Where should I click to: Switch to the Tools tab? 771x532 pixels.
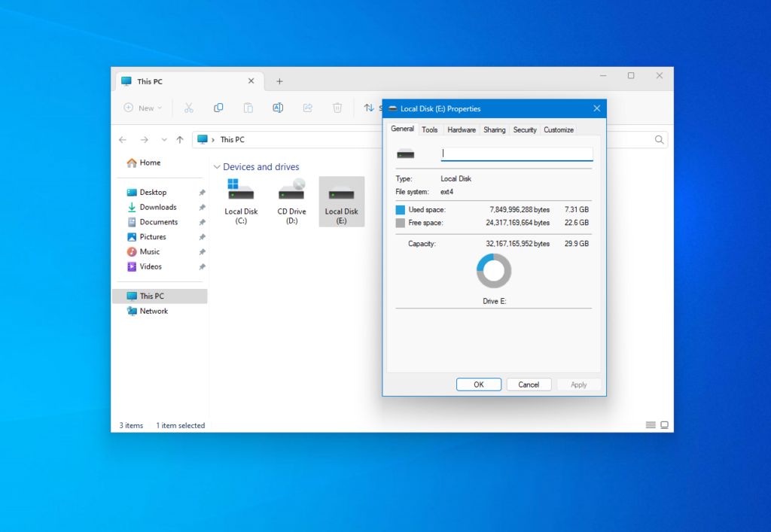pos(429,129)
